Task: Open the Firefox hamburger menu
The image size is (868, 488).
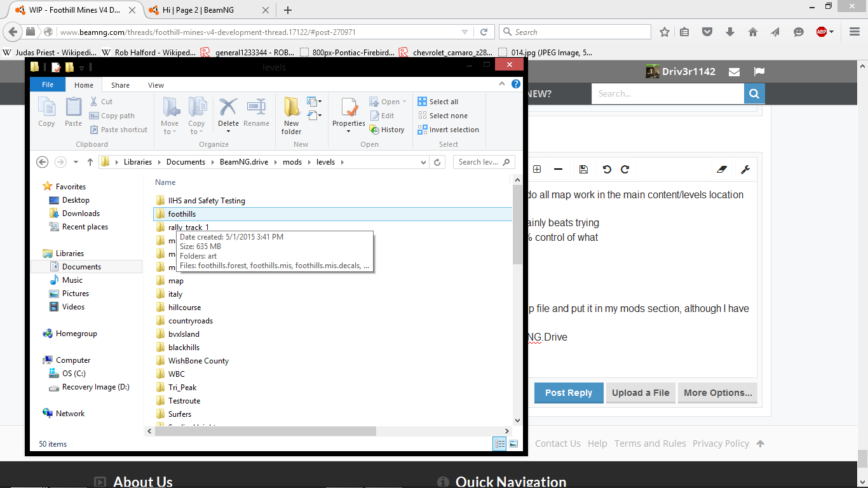Action: tap(854, 32)
